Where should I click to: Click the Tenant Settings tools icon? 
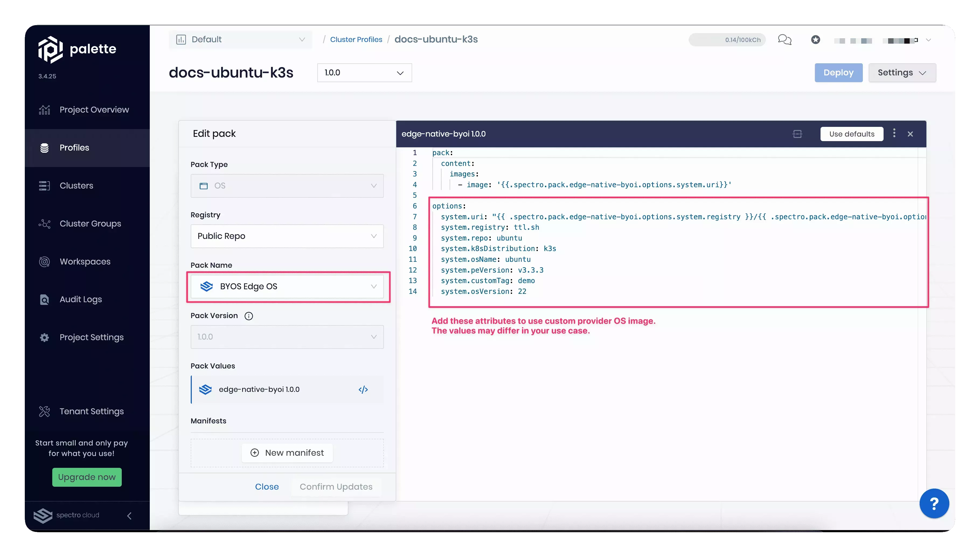(44, 411)
